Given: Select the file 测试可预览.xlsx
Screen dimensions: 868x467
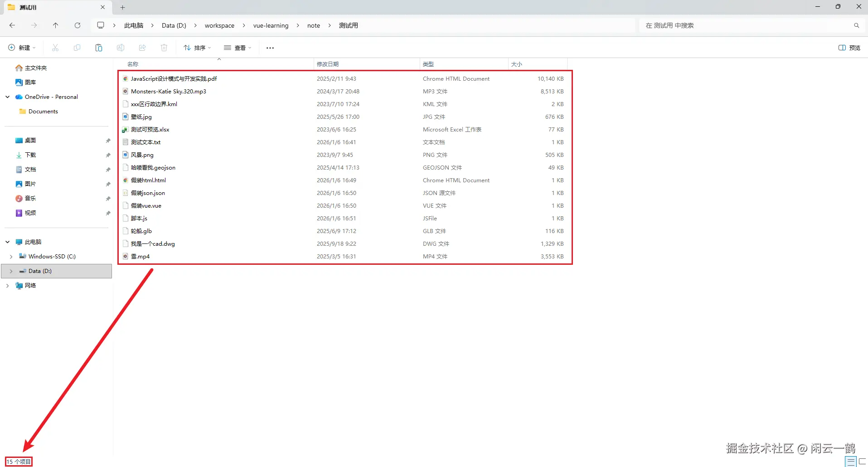Looking at the screenshot, I should click(150, 130).
